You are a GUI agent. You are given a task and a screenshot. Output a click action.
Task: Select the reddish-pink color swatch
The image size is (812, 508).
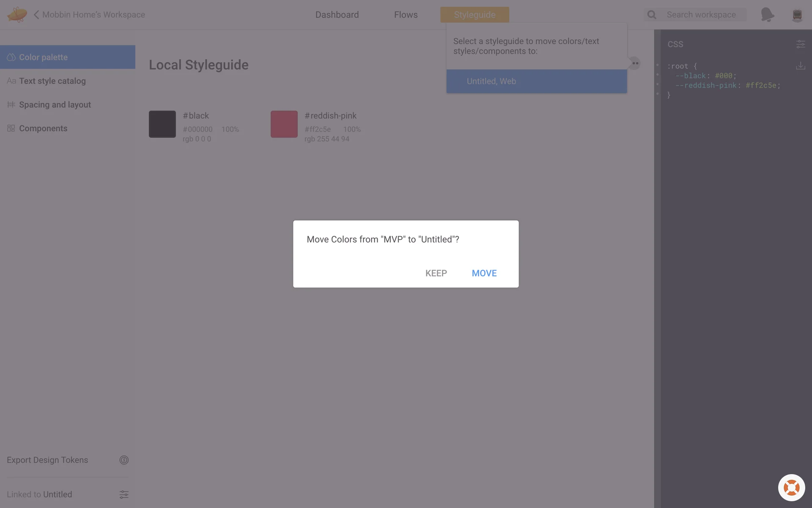coord(284,124)
